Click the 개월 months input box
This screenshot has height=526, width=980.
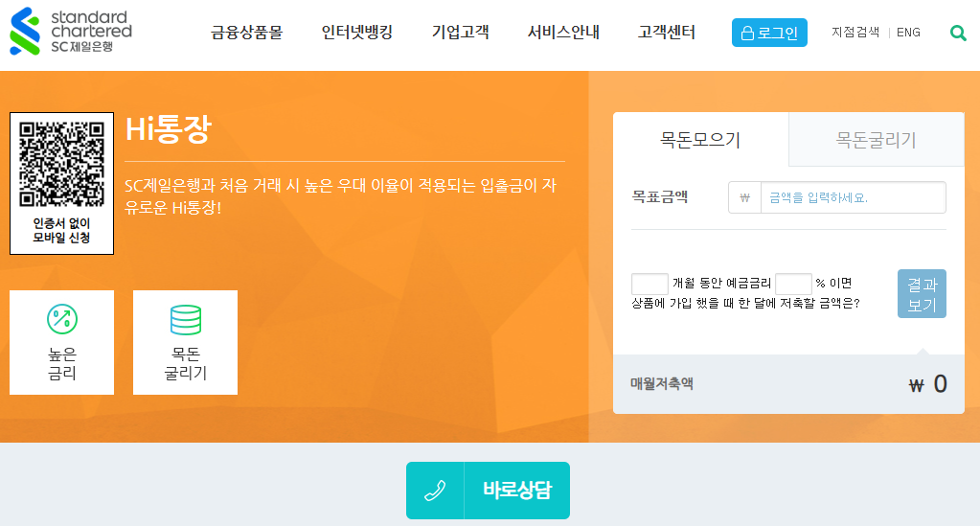[x=650, y=284]
